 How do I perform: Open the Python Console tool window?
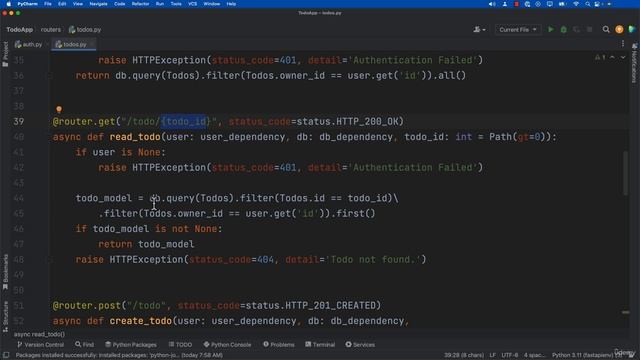(x=227, y=344)
